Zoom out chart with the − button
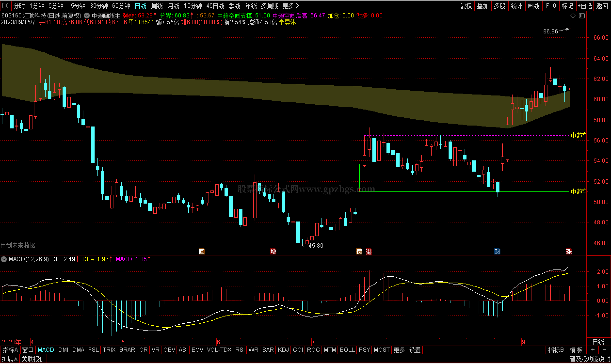611x364 pixels. coord(604,350)
